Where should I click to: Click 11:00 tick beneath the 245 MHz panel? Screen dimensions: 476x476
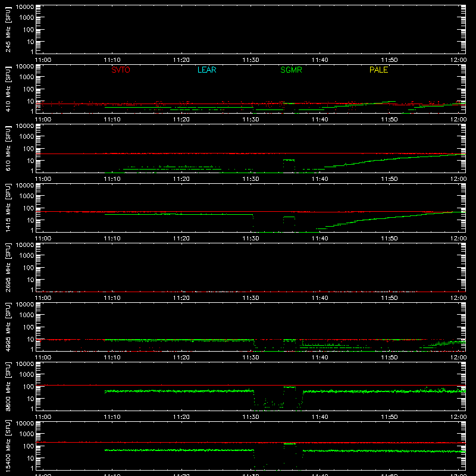coord(43,60)
